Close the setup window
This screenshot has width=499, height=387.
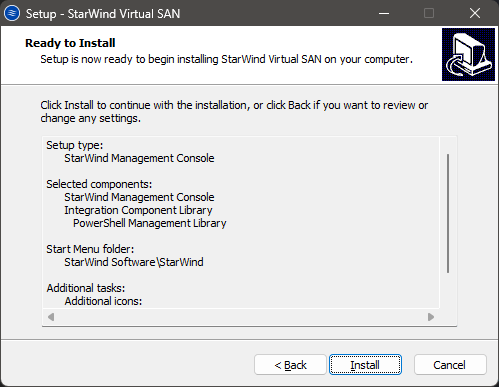point(475,13)
